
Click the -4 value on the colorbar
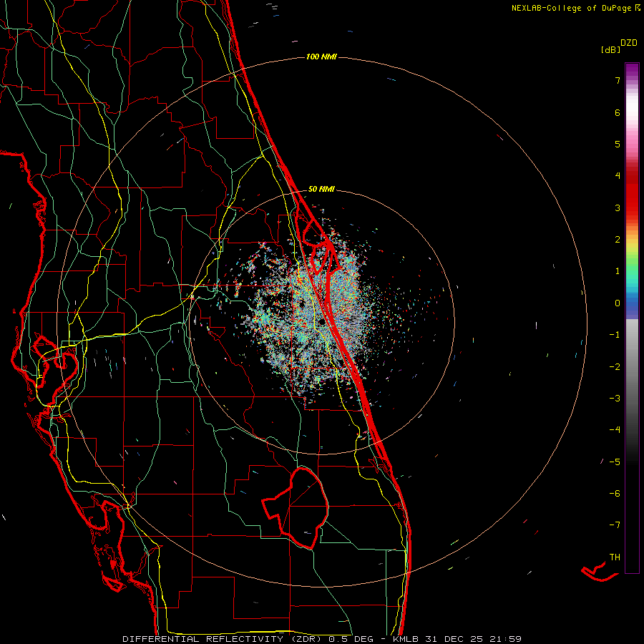(x=615, y=430)
